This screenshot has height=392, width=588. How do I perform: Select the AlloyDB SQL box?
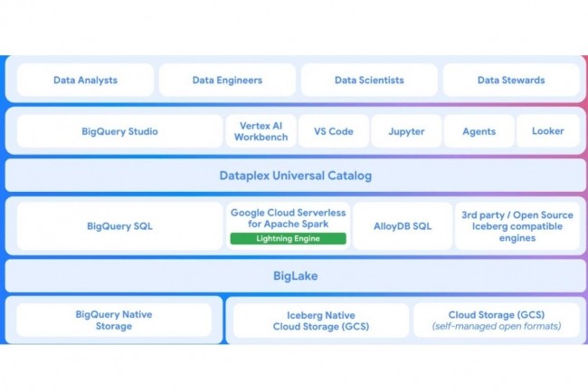click(x=403, y=226)
